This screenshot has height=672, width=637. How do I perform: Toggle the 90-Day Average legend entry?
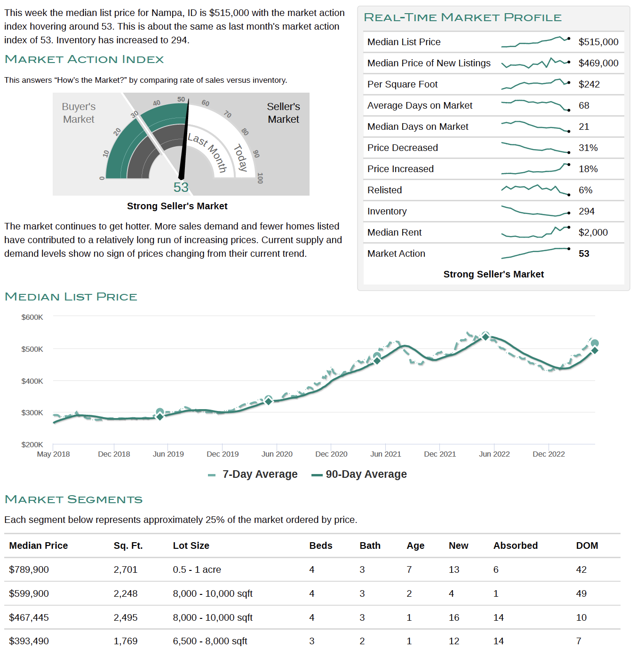click(359, 474)
